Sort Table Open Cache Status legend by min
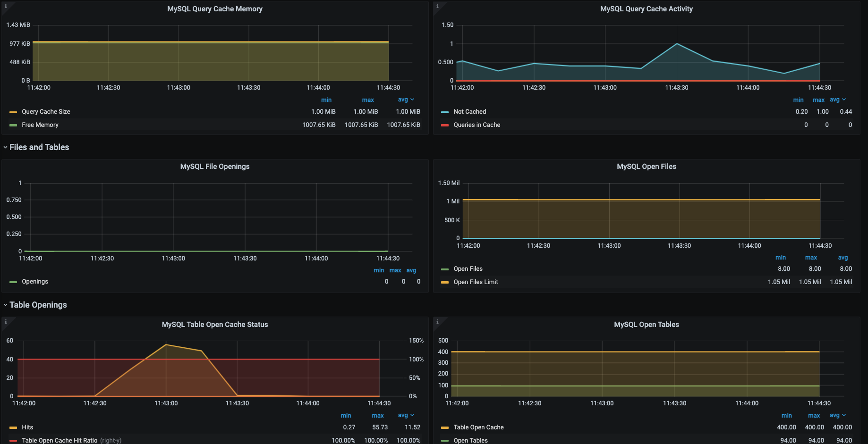 tap(346, 416)
